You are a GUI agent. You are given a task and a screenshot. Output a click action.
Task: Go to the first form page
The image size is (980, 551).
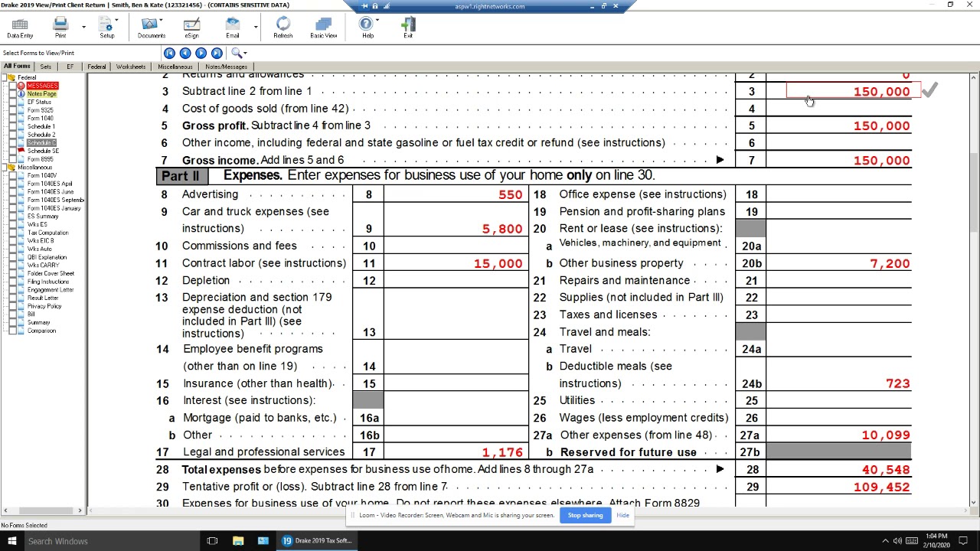[169, 53]
